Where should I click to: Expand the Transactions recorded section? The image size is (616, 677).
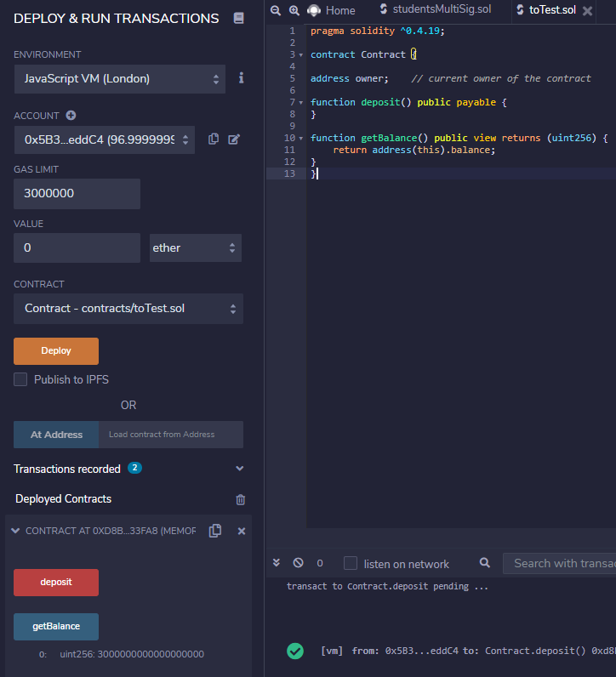pyautogui.click(x=240, y=469)
